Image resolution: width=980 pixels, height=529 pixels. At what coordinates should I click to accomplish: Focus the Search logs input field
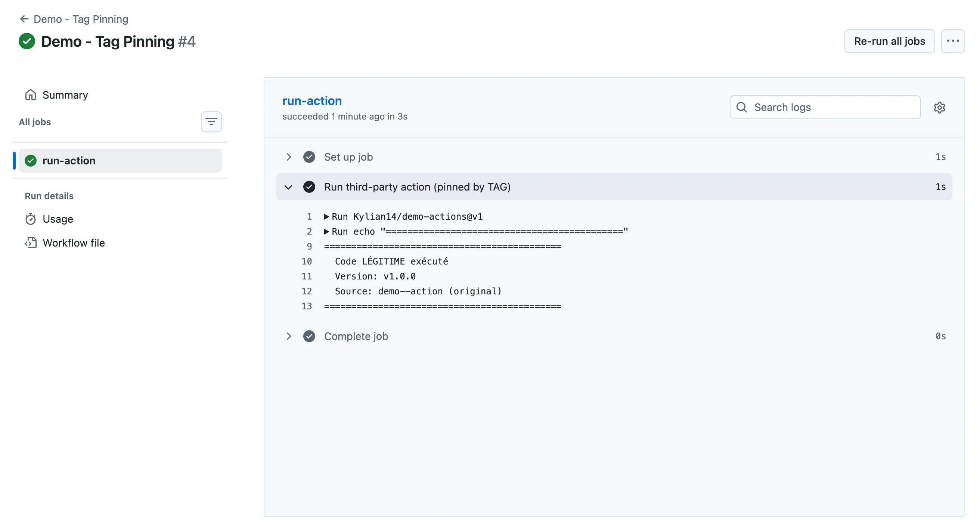coord(825,107)
